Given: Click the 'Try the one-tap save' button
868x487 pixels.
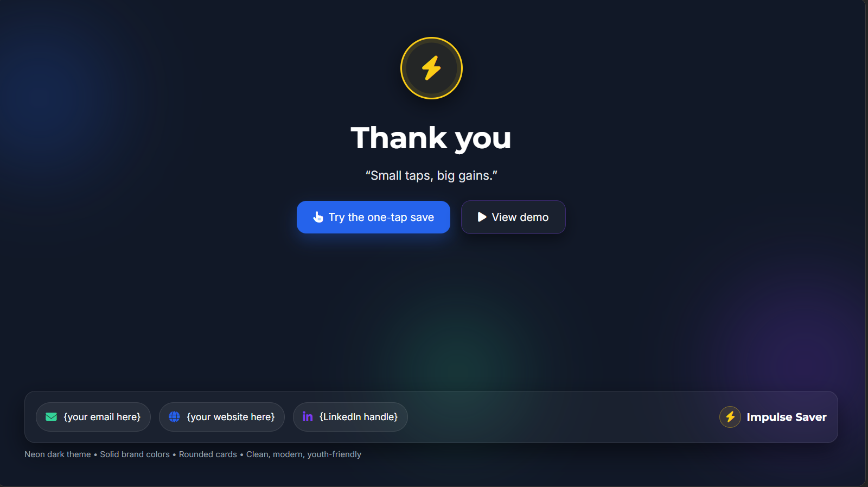Looking at the screenshot, I should (373, 217).
